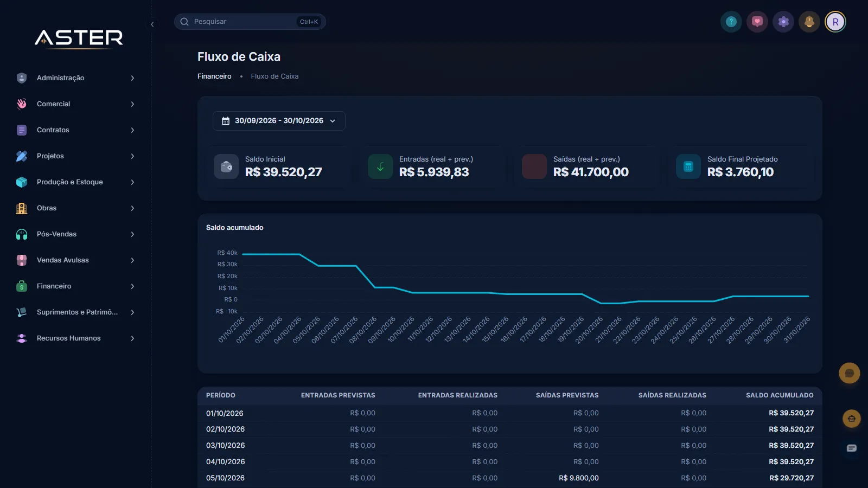
Task: Expand the Administração menu chevron
Action: (x=132, y=78)
